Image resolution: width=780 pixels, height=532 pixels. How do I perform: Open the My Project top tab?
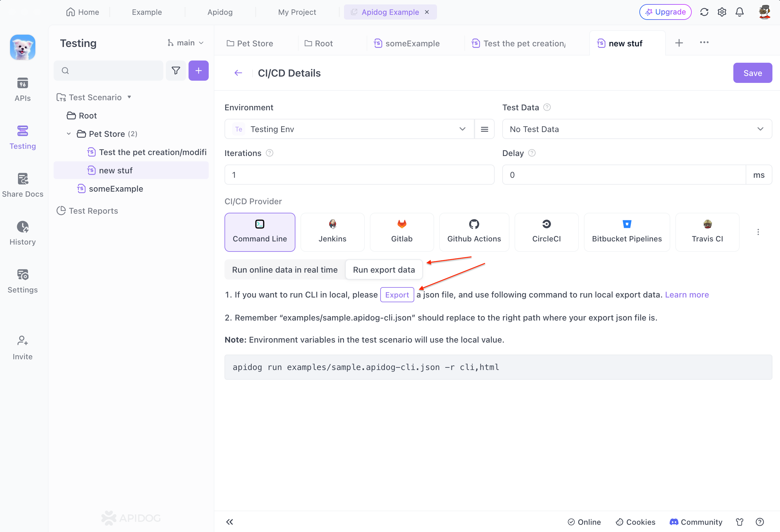pos(297,12)
